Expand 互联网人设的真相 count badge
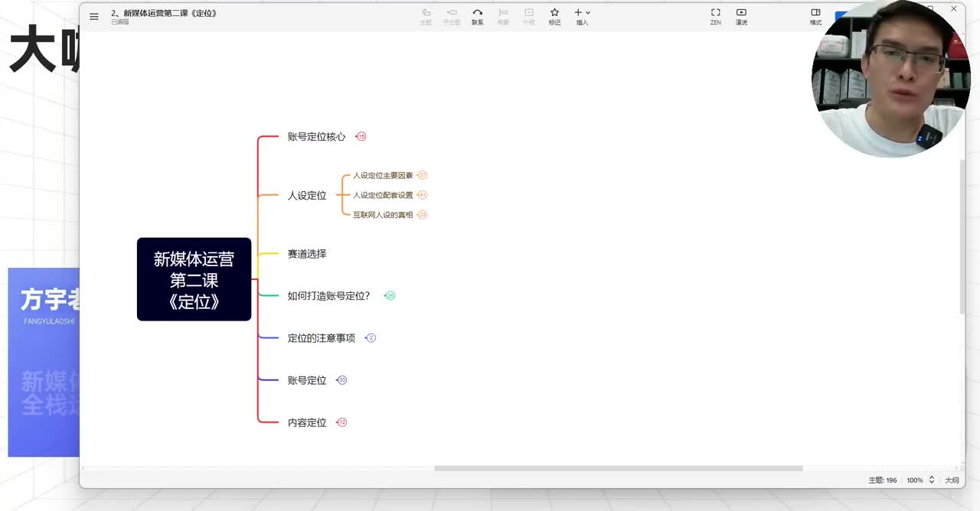980x511 pixels. tap(423, 215)
